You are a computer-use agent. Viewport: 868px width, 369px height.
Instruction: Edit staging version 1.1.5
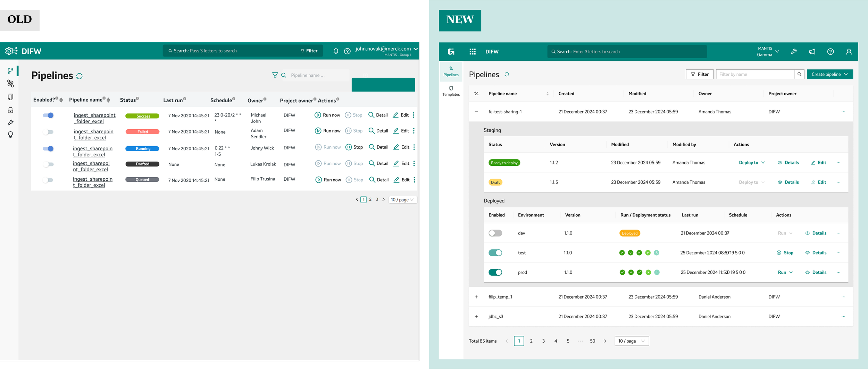coord(818,182)
